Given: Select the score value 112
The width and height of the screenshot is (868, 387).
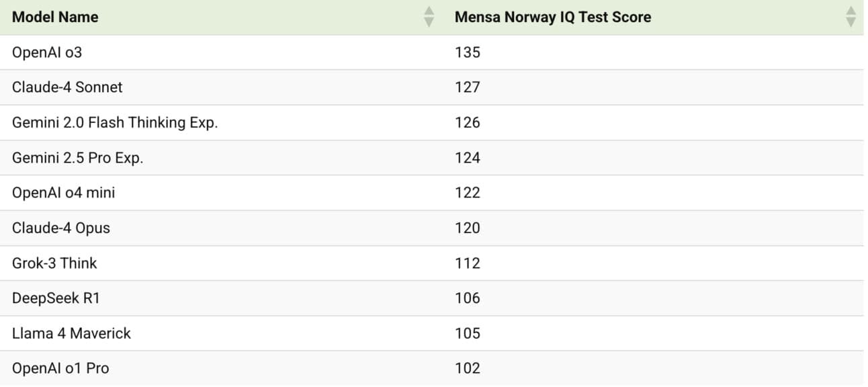Looking at the screenshot, I should tap(468, 263).
